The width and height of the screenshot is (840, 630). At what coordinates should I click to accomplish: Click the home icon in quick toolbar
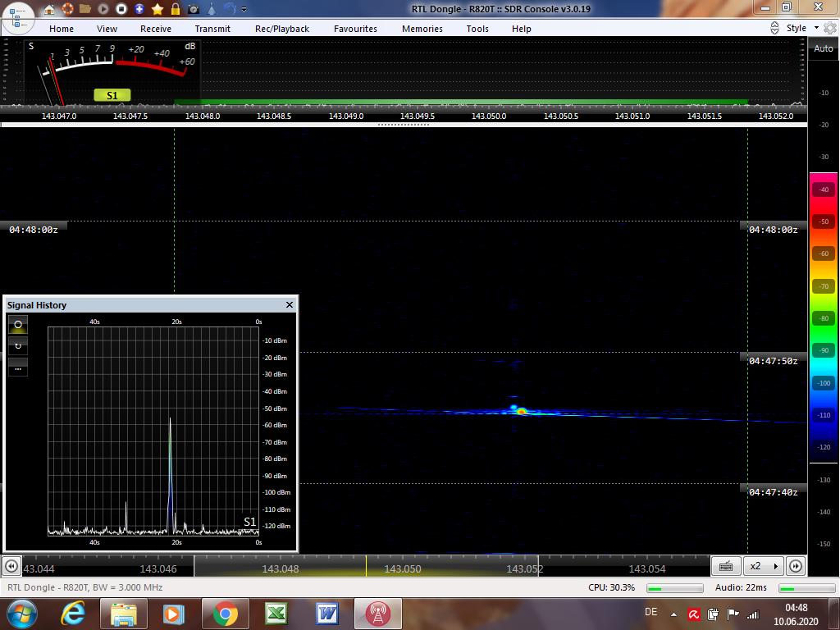[48, 9]
